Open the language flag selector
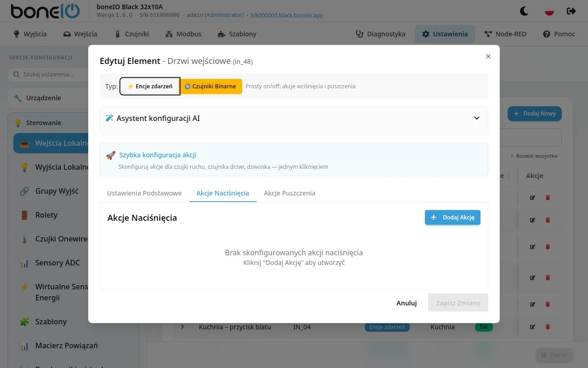The width and height of the screenshot is (588, 368). pyautogui.click(x=549, y=11)
